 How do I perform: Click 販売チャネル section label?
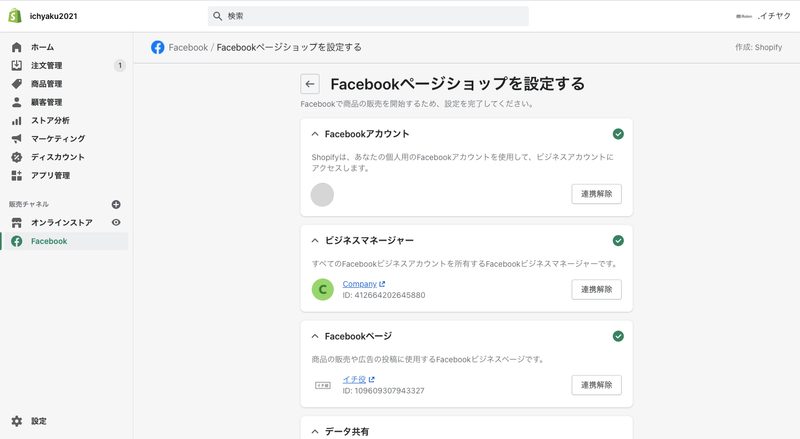29,204
